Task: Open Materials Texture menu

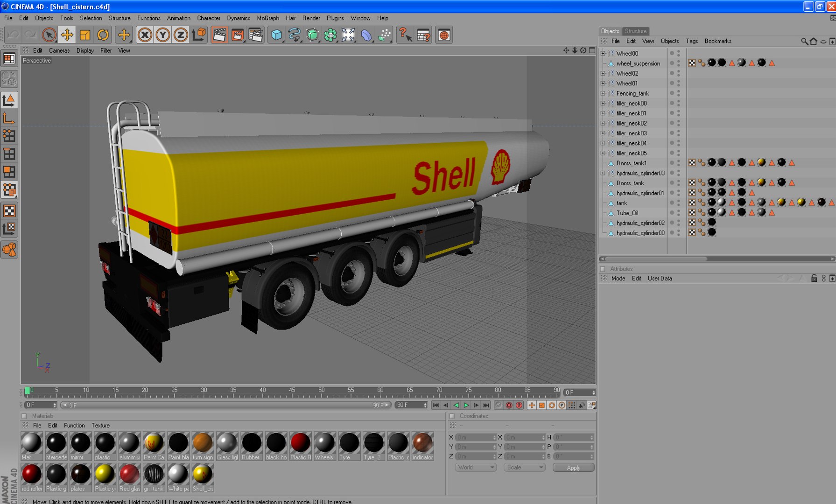Action: (x=100, y=426)
